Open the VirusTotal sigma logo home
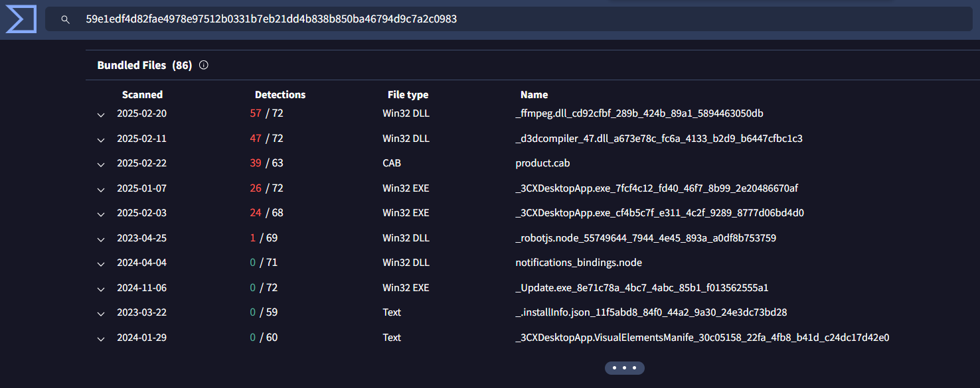Image resolution: width=980 pixels, height=388 pixels. click(x=21, y=19)
